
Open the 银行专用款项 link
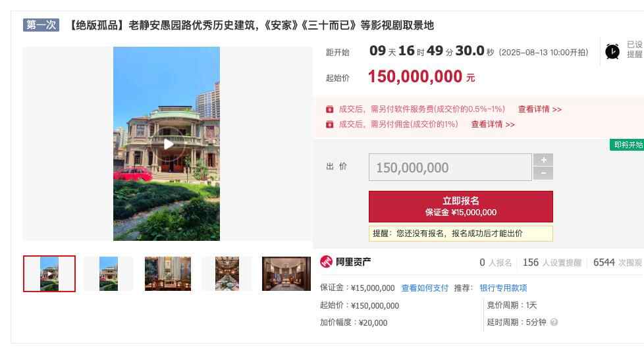[503, 288]
